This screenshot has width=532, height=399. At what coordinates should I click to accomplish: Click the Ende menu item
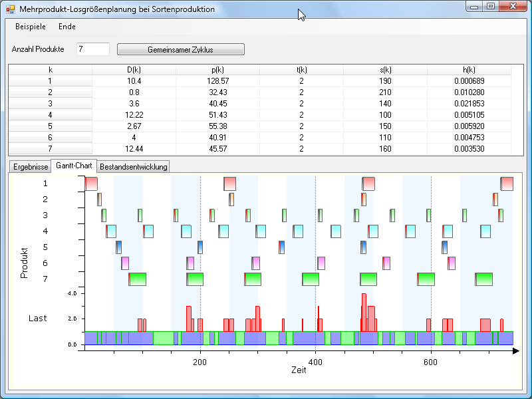click(x=67, y=27)
